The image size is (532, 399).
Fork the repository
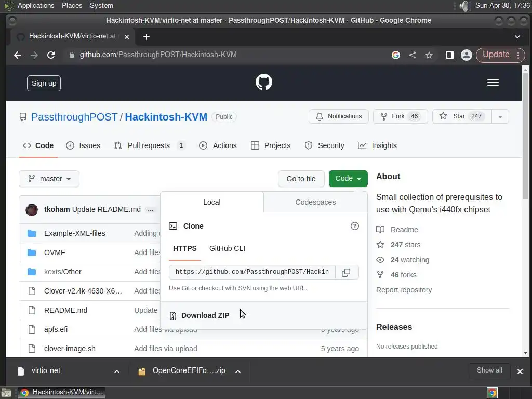[x=401, y=117]
